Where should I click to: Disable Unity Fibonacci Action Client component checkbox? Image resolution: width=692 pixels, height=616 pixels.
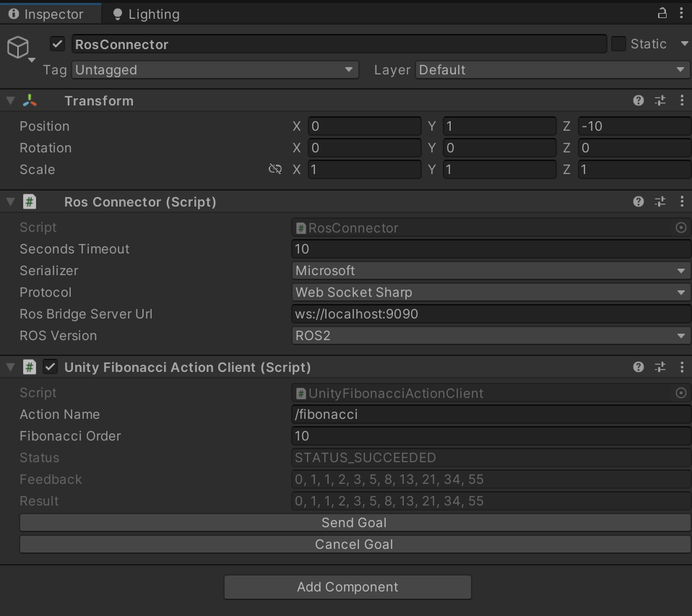tap(51, 367)
